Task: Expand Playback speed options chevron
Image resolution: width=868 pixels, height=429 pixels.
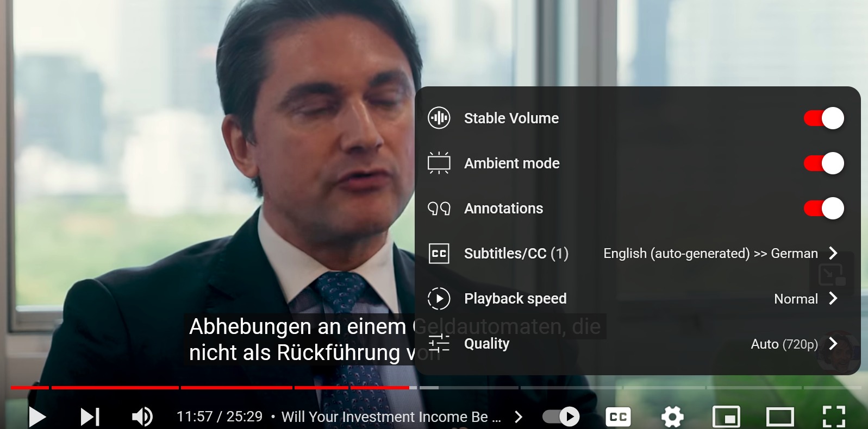Action: [x=833, y=298]
